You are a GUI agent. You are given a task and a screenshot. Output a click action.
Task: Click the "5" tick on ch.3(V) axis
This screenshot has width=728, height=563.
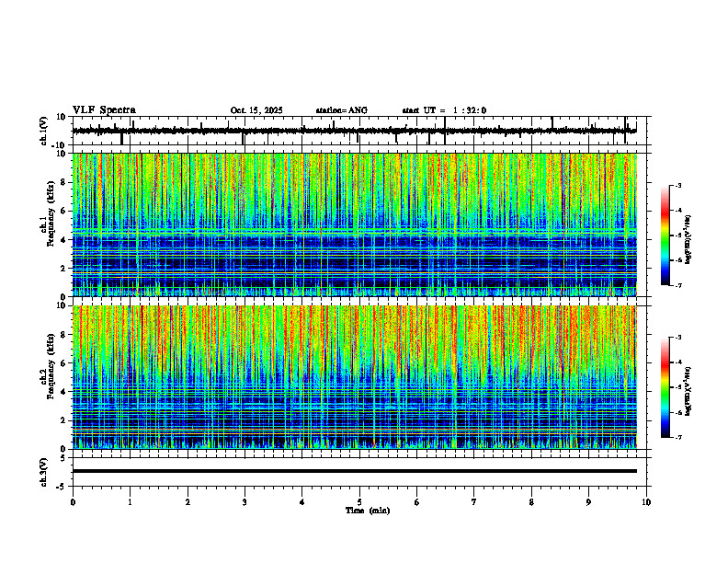point(63,457)
